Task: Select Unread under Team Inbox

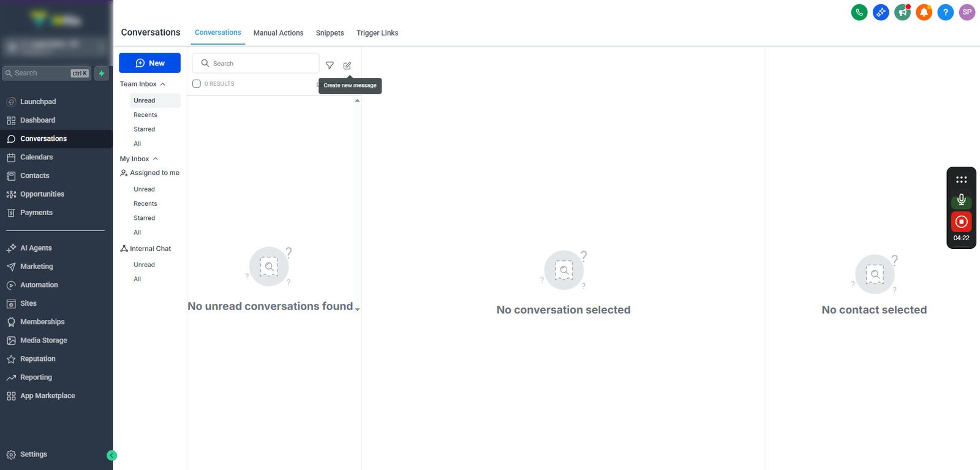Action: (155, 100)
